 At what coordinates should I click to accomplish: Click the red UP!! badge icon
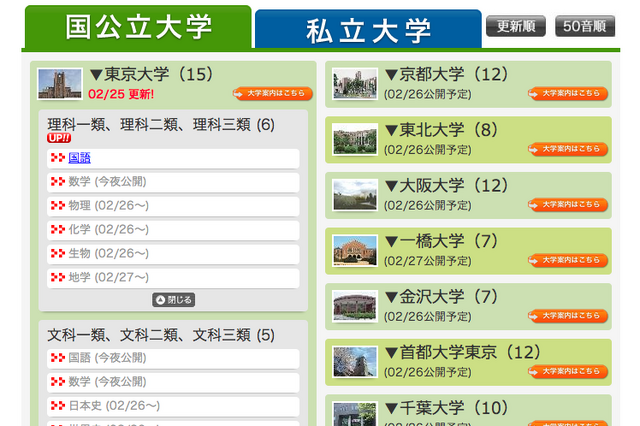tap(59, 138)
